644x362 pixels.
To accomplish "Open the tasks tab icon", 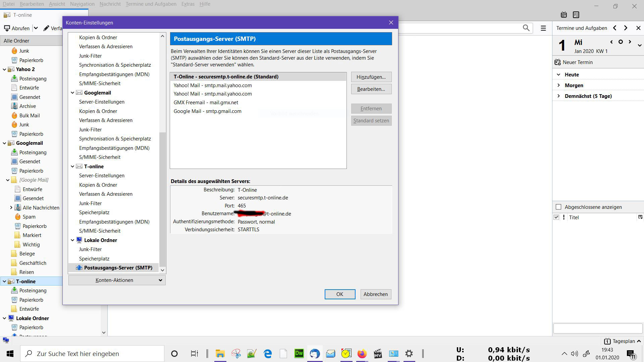I will pos(576,15).
